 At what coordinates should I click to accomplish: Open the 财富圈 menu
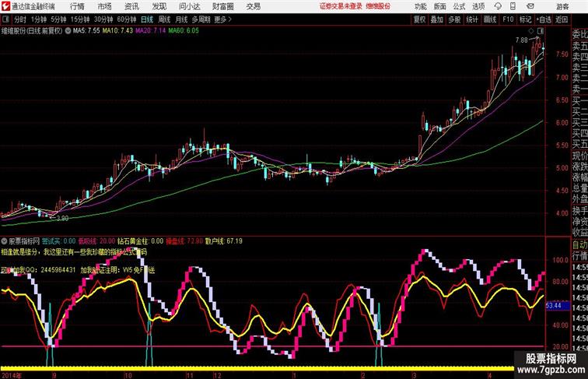click(222, 6)
